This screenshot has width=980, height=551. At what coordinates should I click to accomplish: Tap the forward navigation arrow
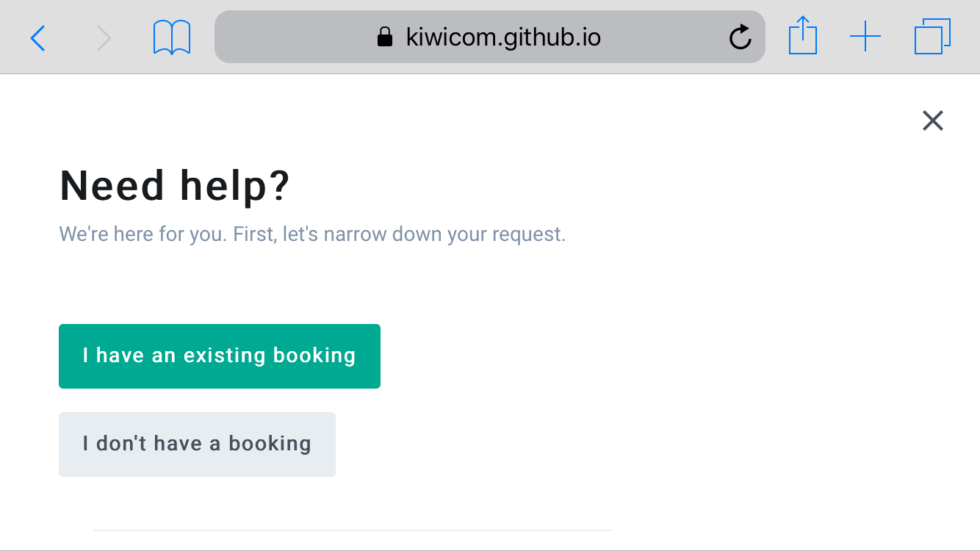pos(105,37)
